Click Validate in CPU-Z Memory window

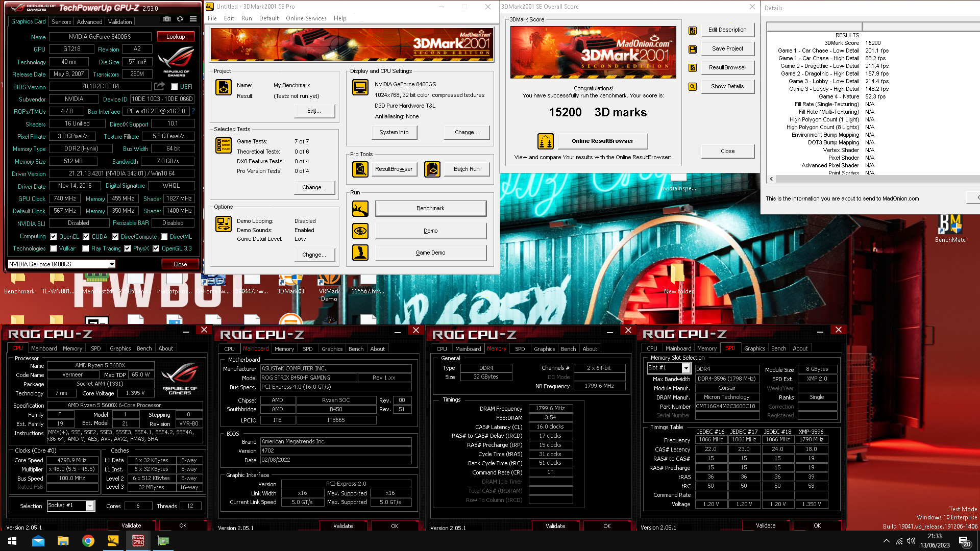pyautogui.click(x=555, y=525)
